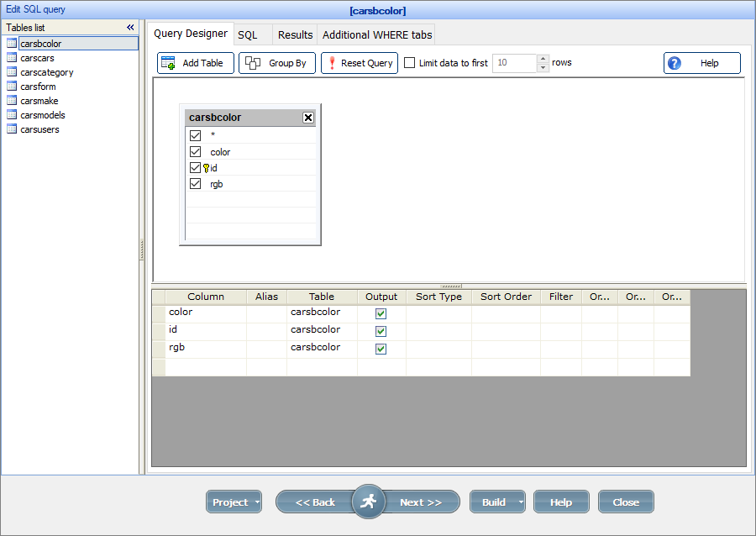Click the blue Help question icon

[x=674, y=62]
